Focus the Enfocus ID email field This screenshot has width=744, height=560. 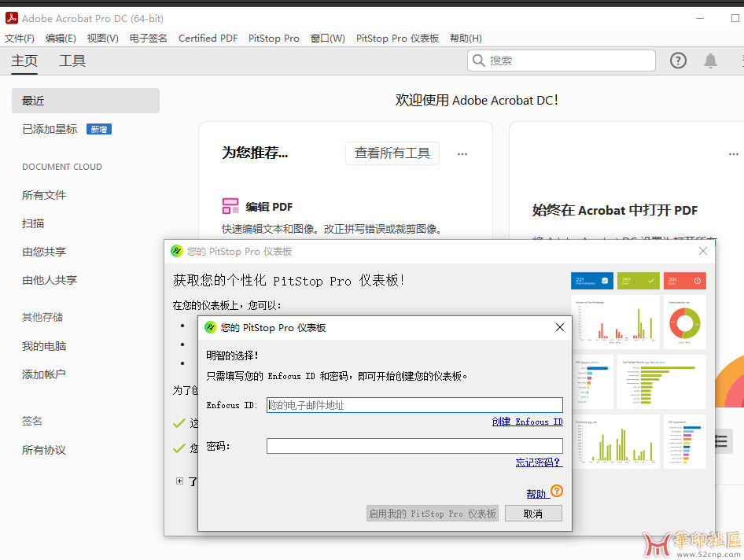[x=414, y=405]
